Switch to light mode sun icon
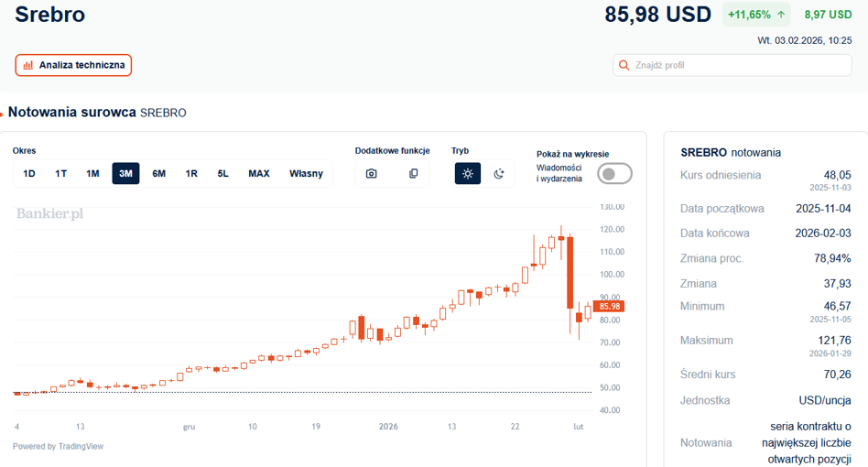The width and height of the screenshot is (868, 467). (468, 174)
